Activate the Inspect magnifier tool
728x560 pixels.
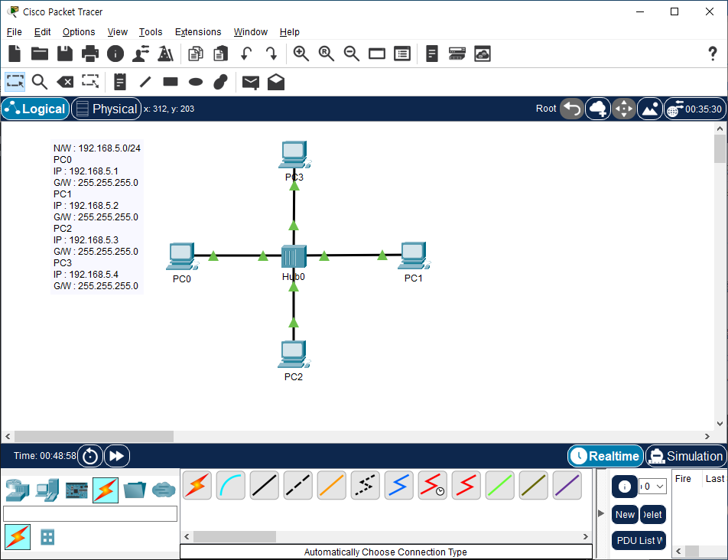(40, 82)
